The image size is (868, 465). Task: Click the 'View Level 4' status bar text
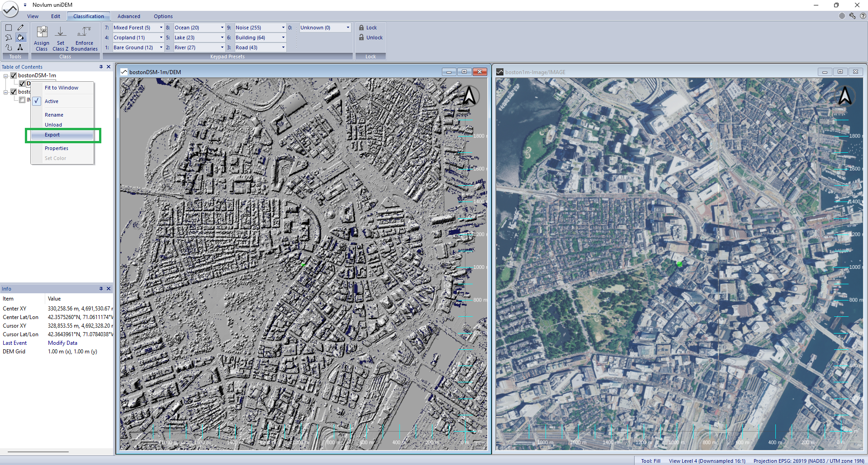click(707, 461)
